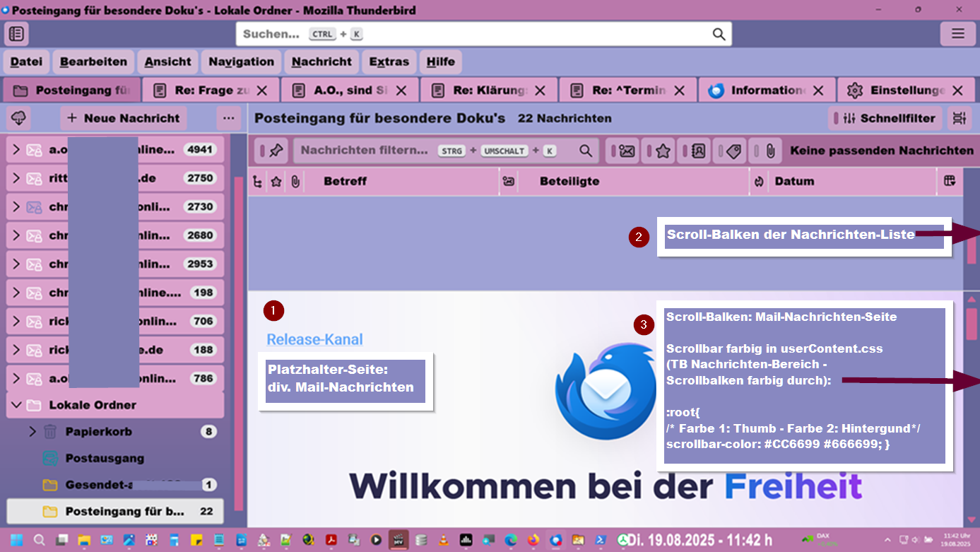Screen dimensions: 980x552
Task: Launch Firefox from the taskbar
Action: pyautogui.click(x=533, y=540)
